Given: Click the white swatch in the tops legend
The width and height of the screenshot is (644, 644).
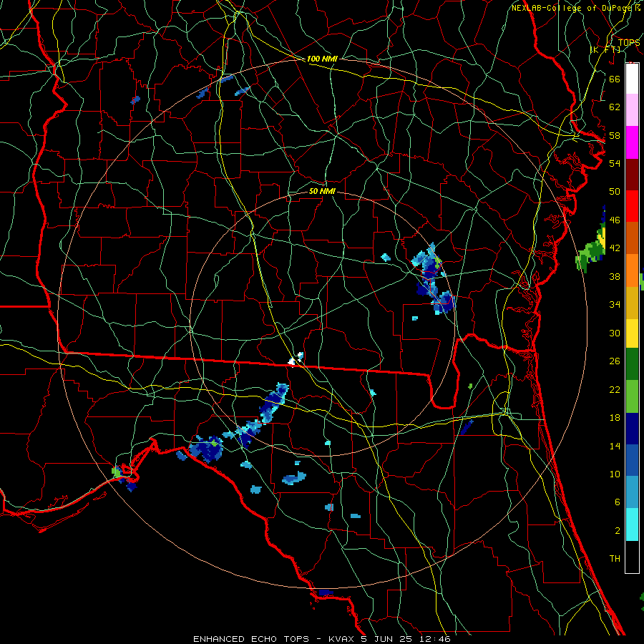Looking at the screenshot, I should (632, 79).
